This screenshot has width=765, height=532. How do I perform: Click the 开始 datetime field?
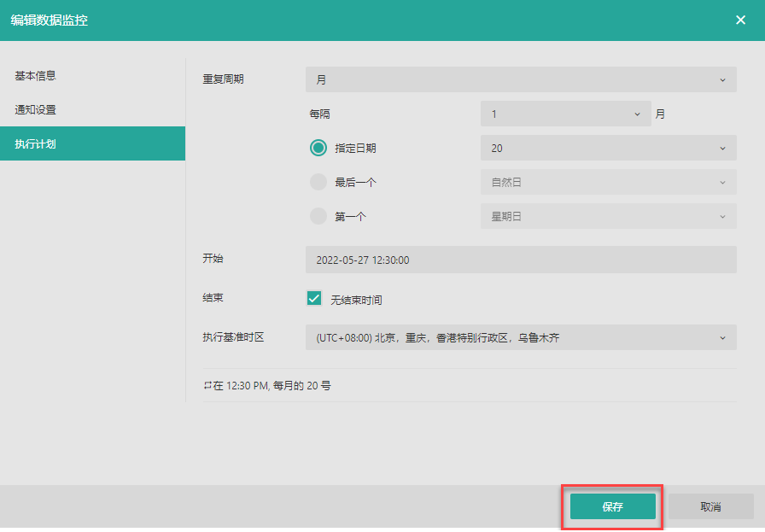[x=521, y=260]
